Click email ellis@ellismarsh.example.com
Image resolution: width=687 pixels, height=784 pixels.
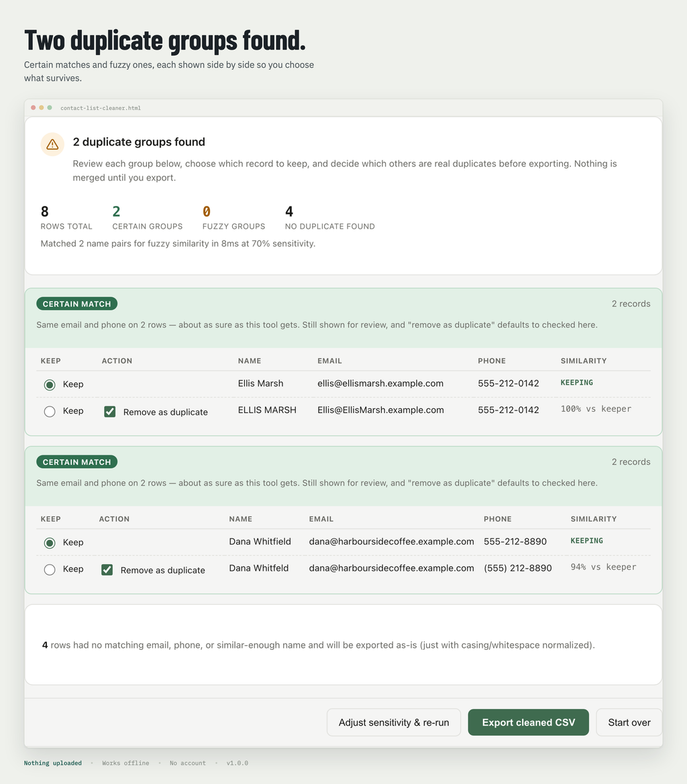pyautogui.click(x=380, y=384)
